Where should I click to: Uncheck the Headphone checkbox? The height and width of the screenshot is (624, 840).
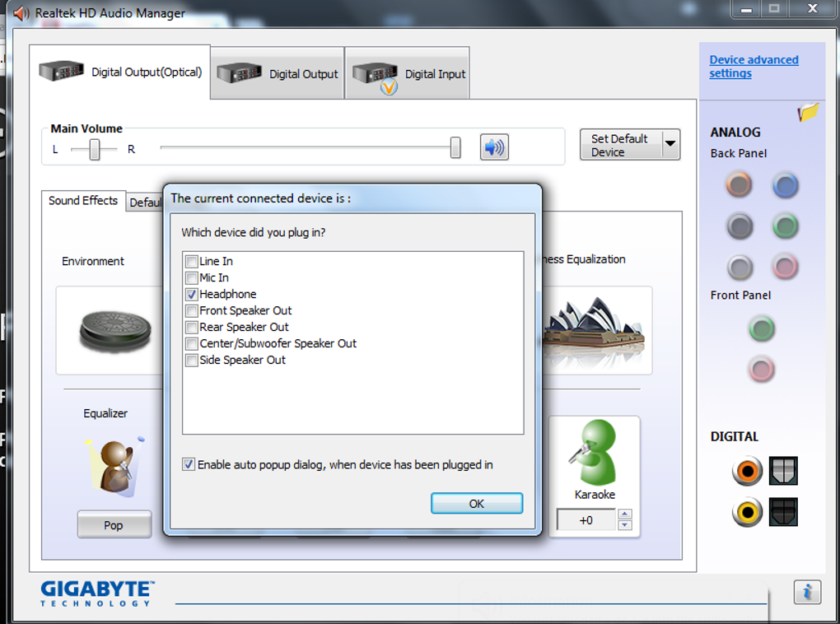(x=191, y=294)
